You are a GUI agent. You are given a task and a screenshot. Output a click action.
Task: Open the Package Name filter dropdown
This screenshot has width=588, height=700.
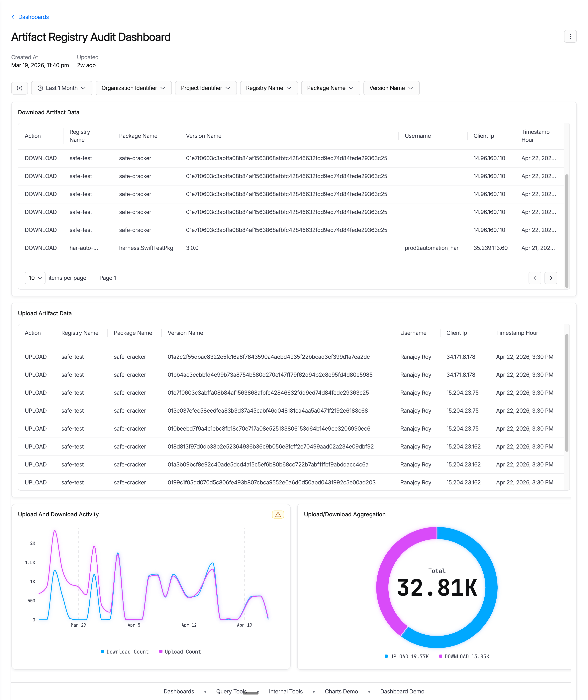point(330,88)
